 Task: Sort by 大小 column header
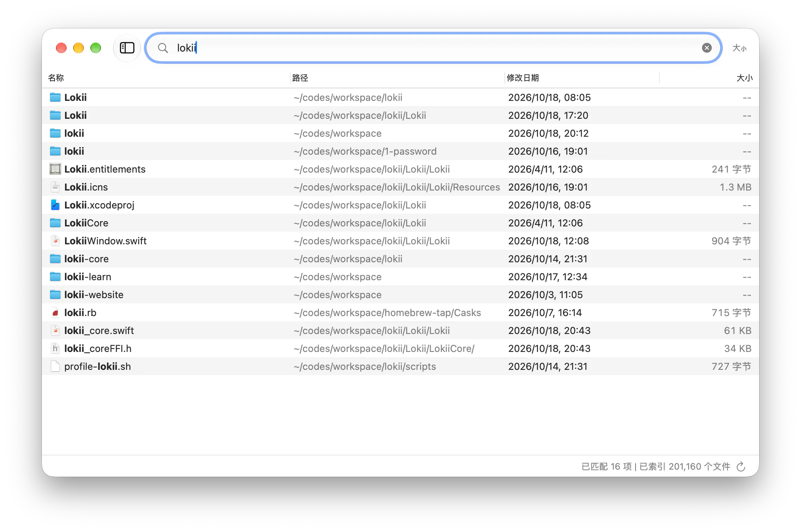(x=745, y=78)
